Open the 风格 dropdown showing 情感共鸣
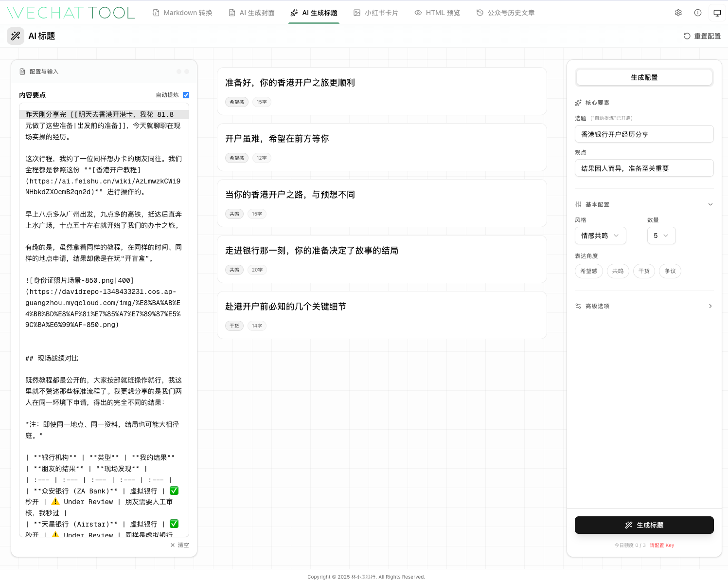This screenshot has width=728, height=582. [x=600, y=236]
